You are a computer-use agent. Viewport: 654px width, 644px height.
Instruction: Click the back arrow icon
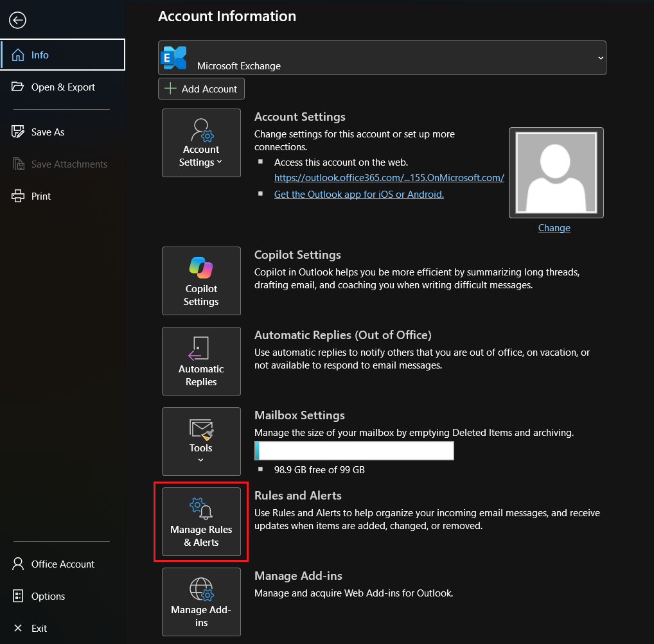click(x=17, y=20)
